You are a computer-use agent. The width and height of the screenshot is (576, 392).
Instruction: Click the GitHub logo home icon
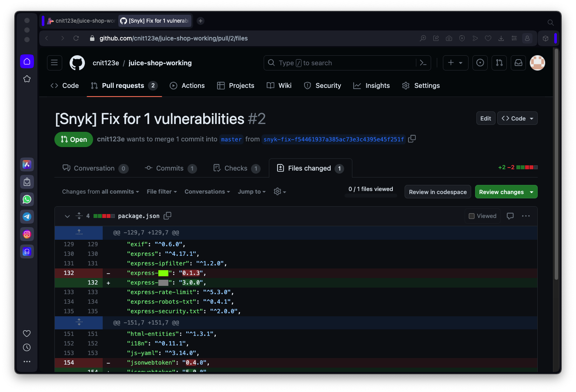(77, 63)
